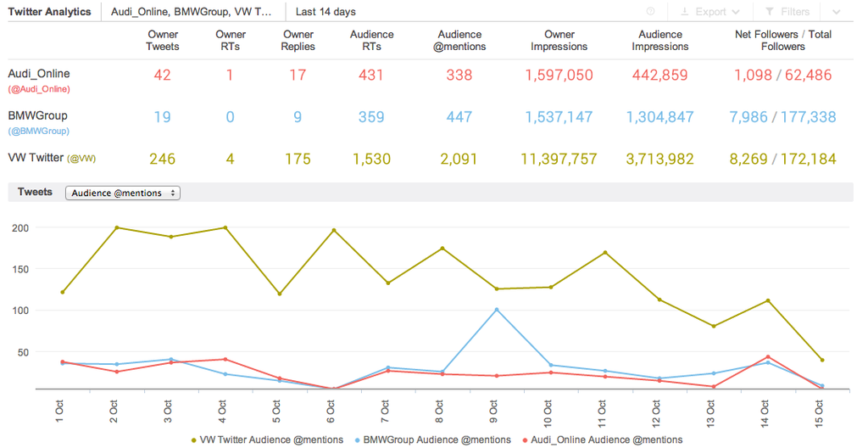Open the Audi_Online, BMWGroup, VW accounts selector
868x448 pixels.
coord(192,12)
